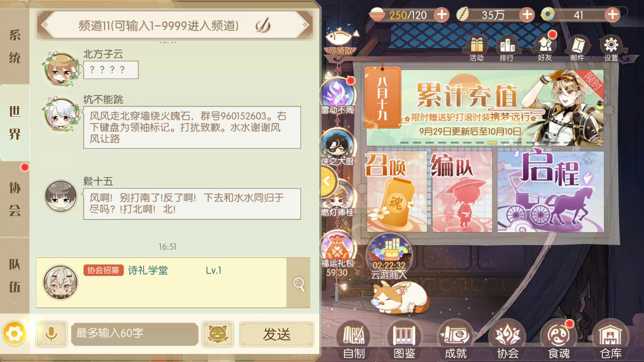Switch to previous channel left arrow
The image size is (644, 362).
(47, 25)
